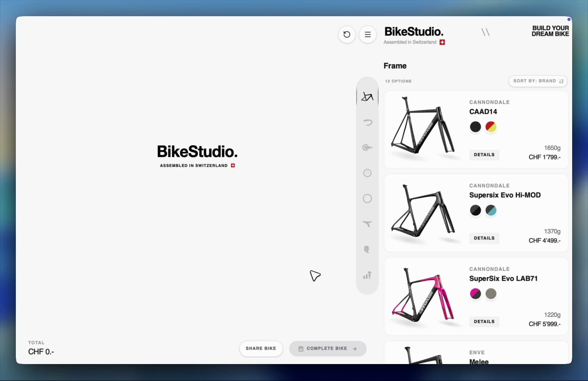Click the CHF 1'799.- price

(x=545, y=157)
